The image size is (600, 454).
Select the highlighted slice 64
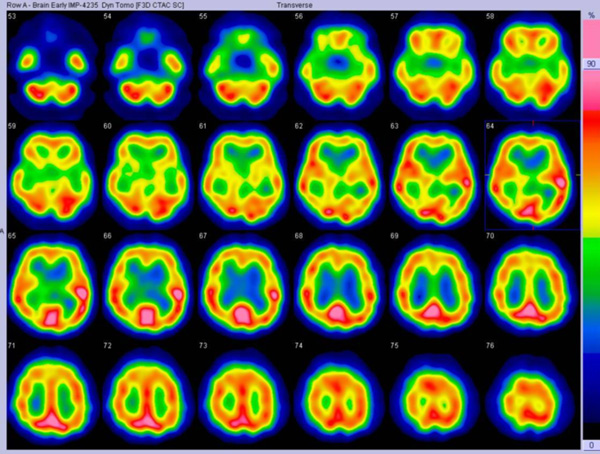pos(528,176)
